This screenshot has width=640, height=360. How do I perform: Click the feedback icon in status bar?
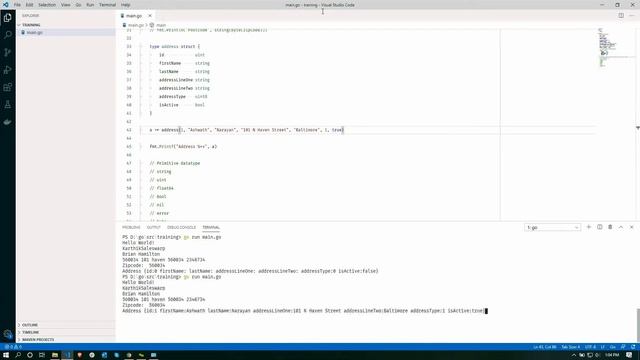pos(623,347)
